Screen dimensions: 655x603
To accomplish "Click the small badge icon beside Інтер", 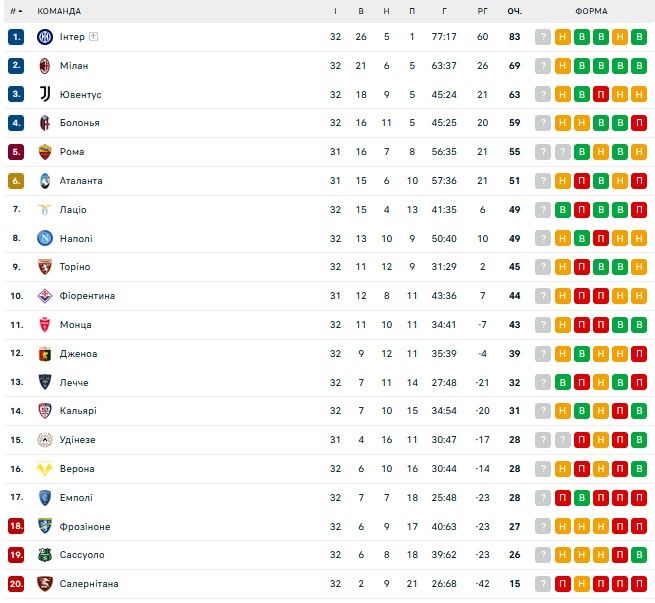I will click(93, 37).
